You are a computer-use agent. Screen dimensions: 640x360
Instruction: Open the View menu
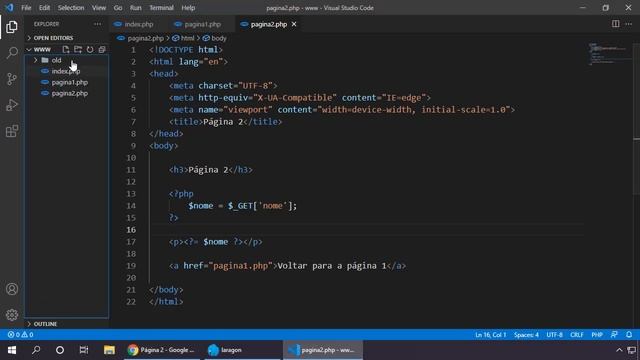point(99,8)
